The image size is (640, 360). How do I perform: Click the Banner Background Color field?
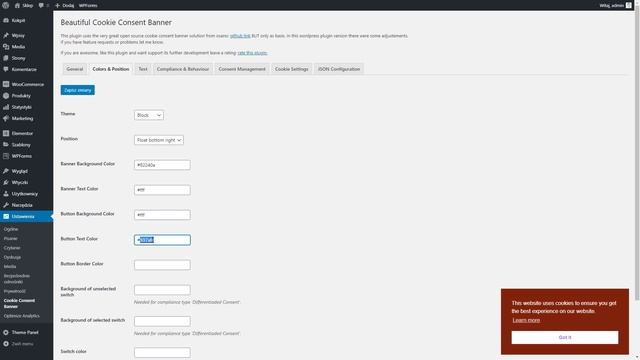162,165
